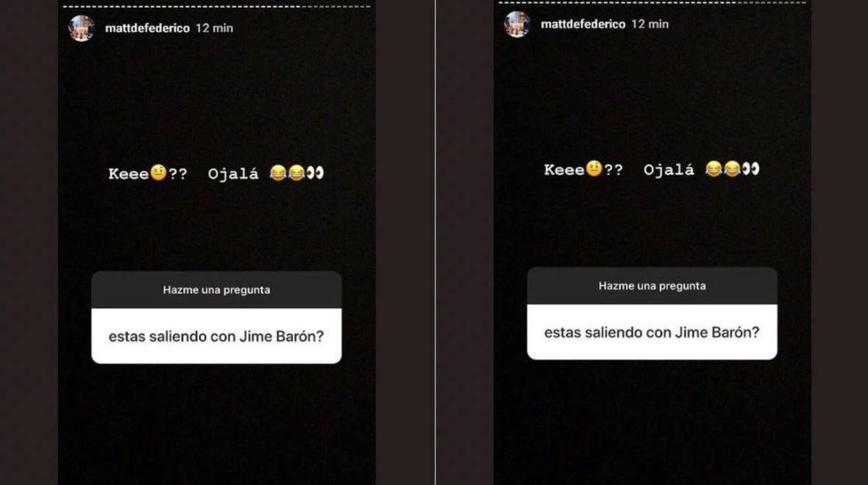This screenshot has height=485, width=868.
Task: Click the dashed story progress bar, left story
Action: click(x=216, y=7)
